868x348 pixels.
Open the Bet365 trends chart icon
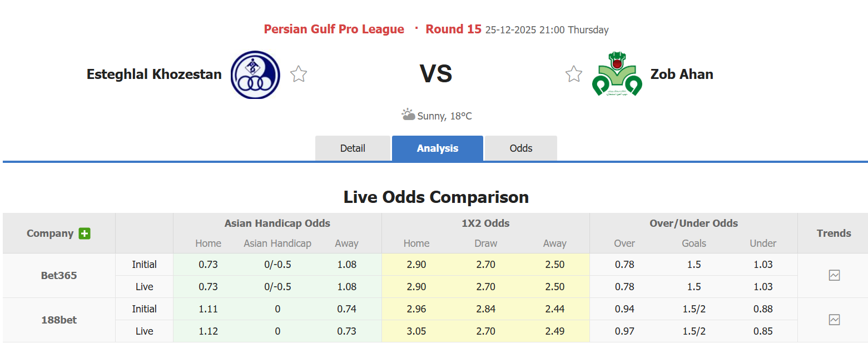834,275
